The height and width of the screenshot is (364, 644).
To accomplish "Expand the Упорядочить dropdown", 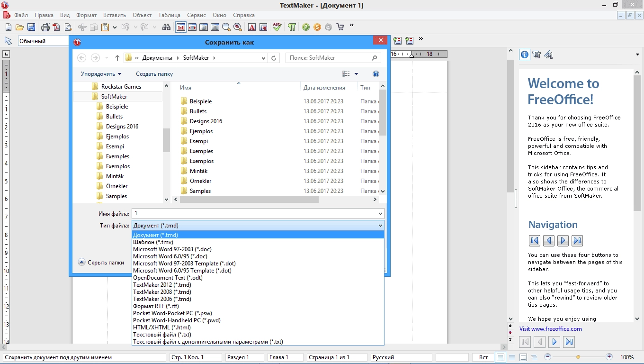I will tap(101, 74).
